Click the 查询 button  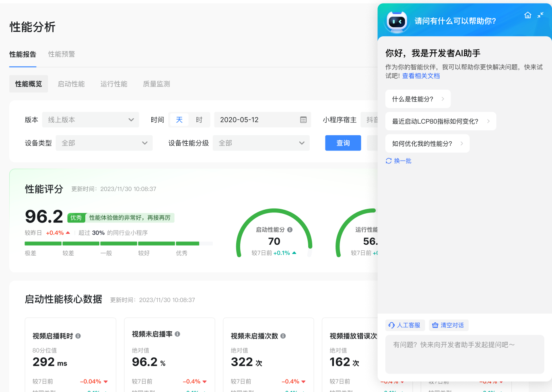343,143
